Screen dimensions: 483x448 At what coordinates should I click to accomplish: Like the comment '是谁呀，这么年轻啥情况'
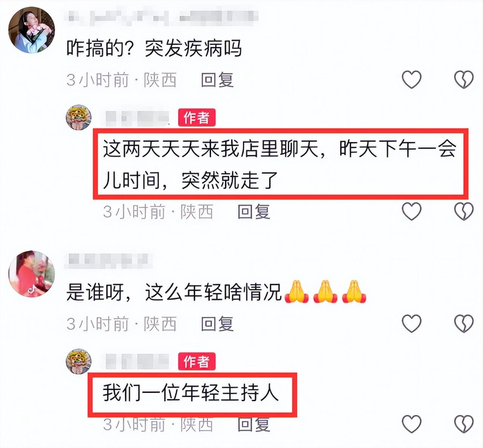(x=412, y=323)
